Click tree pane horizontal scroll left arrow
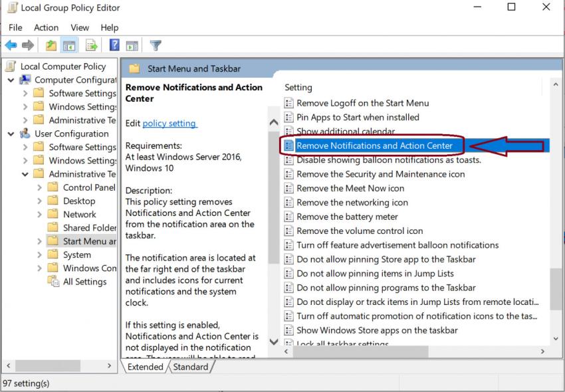The height and width of the screenshot is (392, 565). click(8, 365)
